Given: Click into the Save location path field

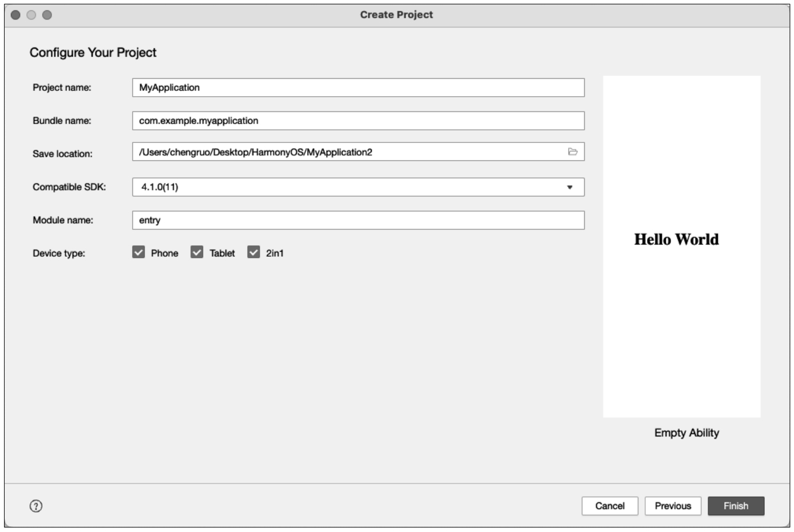Looking at the screenshot, I should point(343,152).
